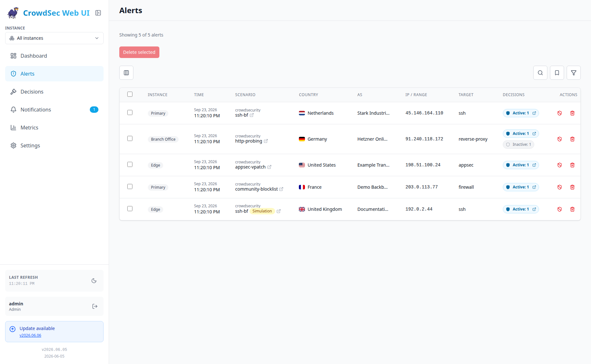
Task: Open Netherlands row ssh-bf external link icon
Action: click(252, 115)
